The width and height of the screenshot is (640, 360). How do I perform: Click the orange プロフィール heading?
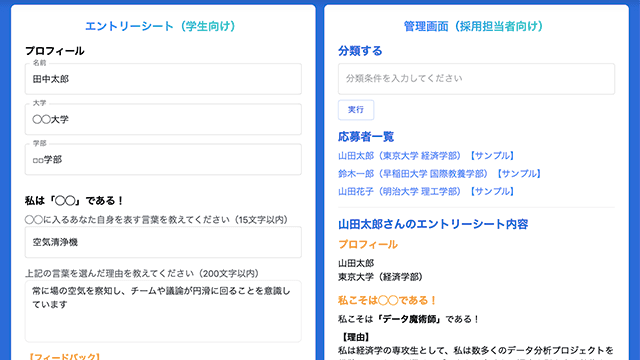coord(368,244)
